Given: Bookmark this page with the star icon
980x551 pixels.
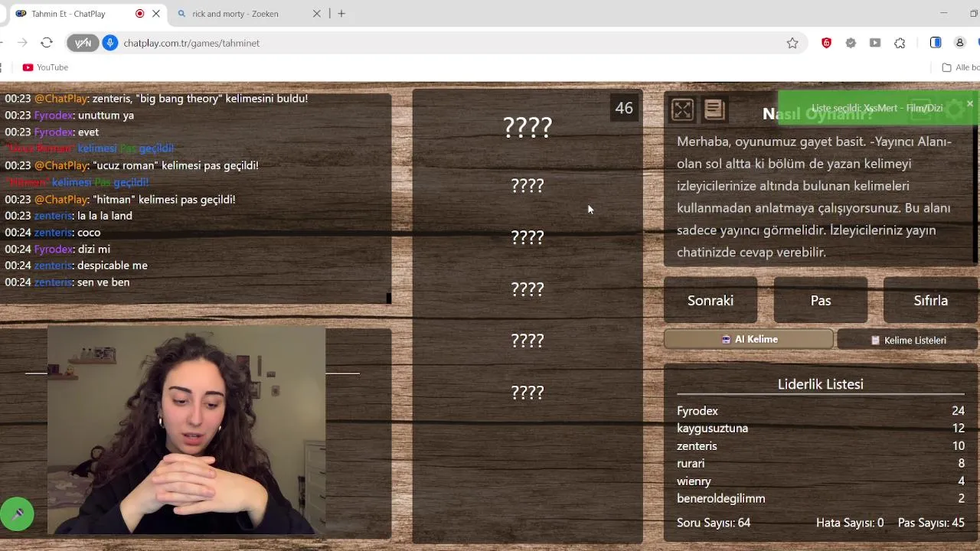Looking at the screenshot, I should coord(792,43).
